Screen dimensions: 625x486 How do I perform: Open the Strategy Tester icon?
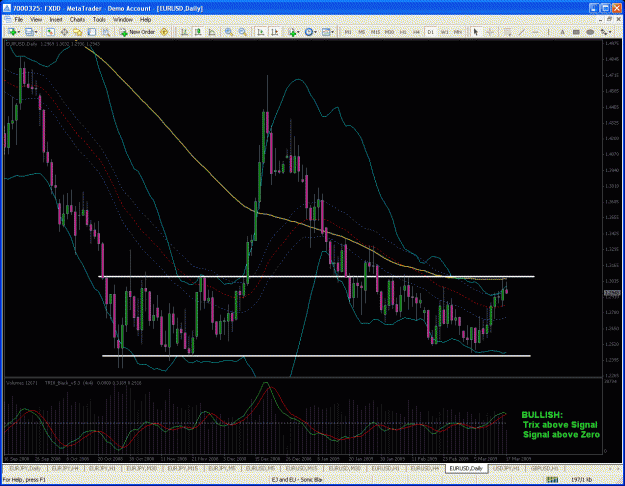pos(106,32)
